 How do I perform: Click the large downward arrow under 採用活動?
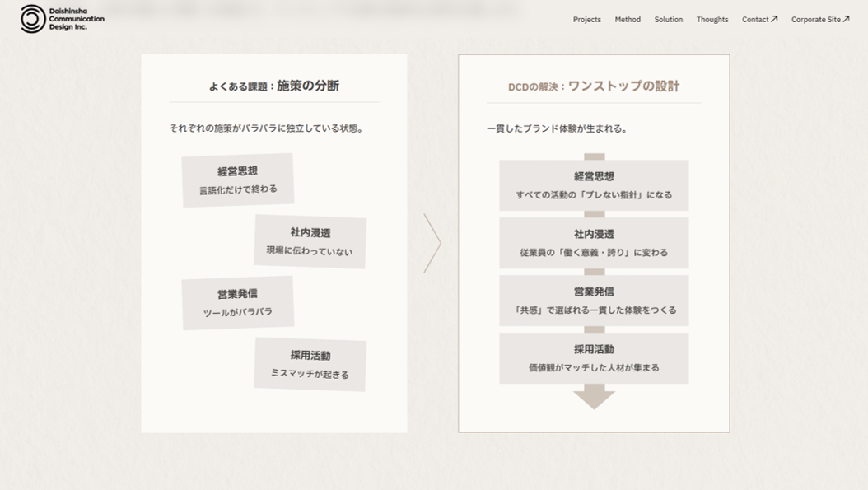tap(594, 399)
